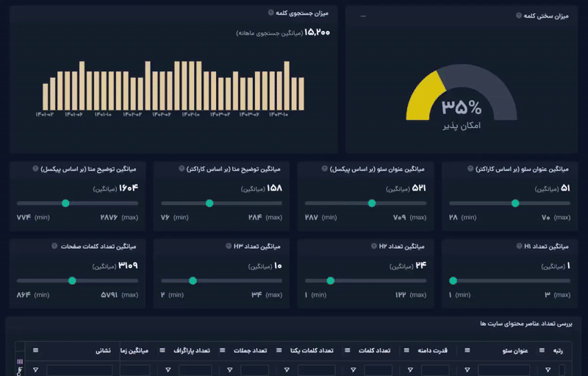Sort table by قدرت دامنه column header
This screenshot has height=376, width=588.
[x=432, y=351]
